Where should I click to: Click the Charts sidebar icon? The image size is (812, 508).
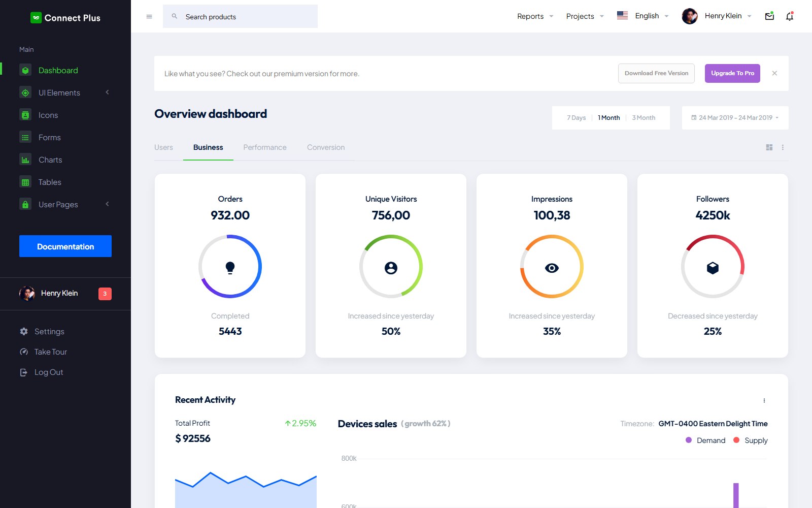tap(25, 160)
